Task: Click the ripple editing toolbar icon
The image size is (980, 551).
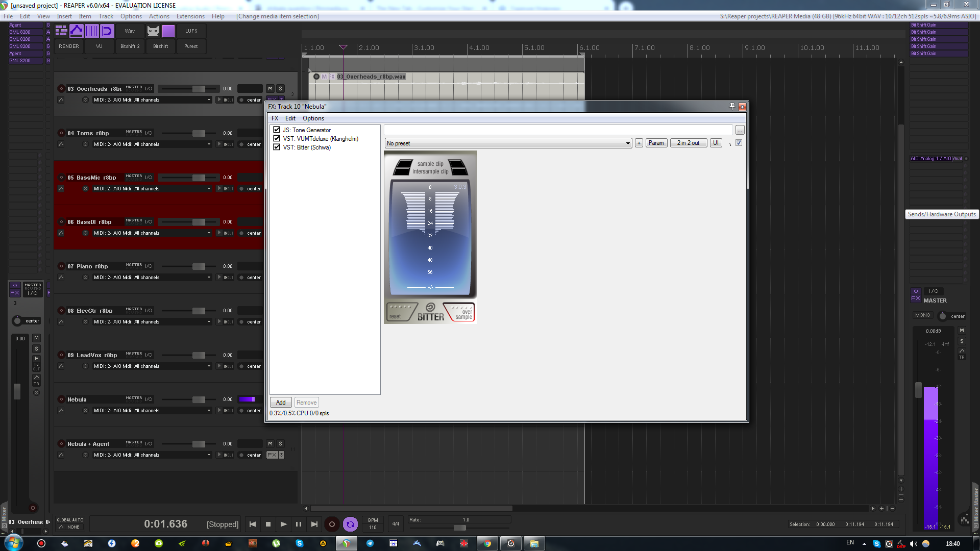Action: (107, 31)
